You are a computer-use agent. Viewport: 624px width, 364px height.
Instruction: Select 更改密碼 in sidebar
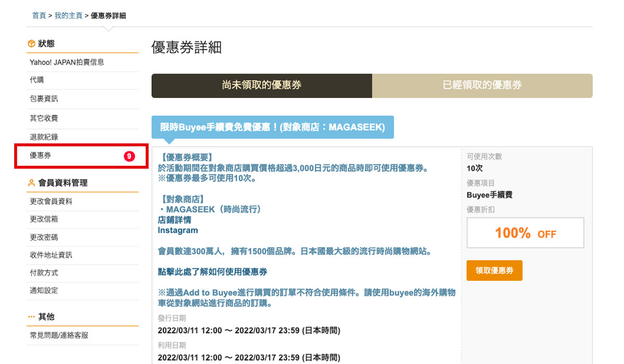44,237
